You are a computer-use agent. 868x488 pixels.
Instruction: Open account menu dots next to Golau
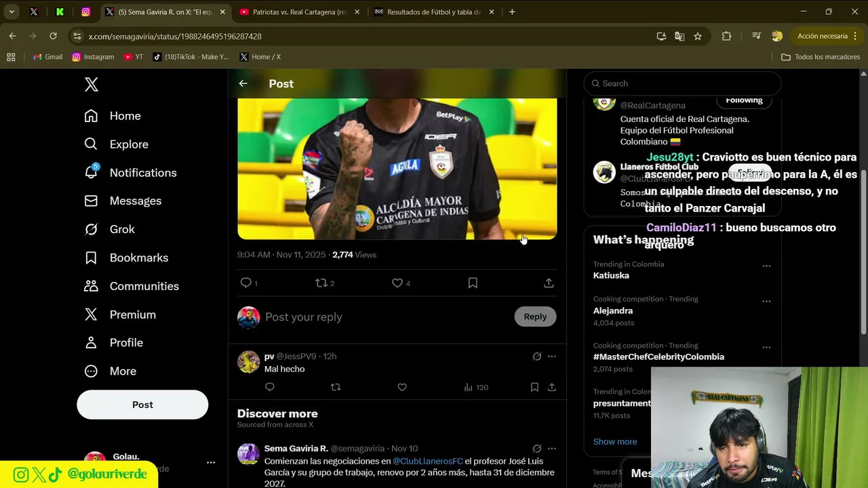pyautogui.click(x=211, y=463)
